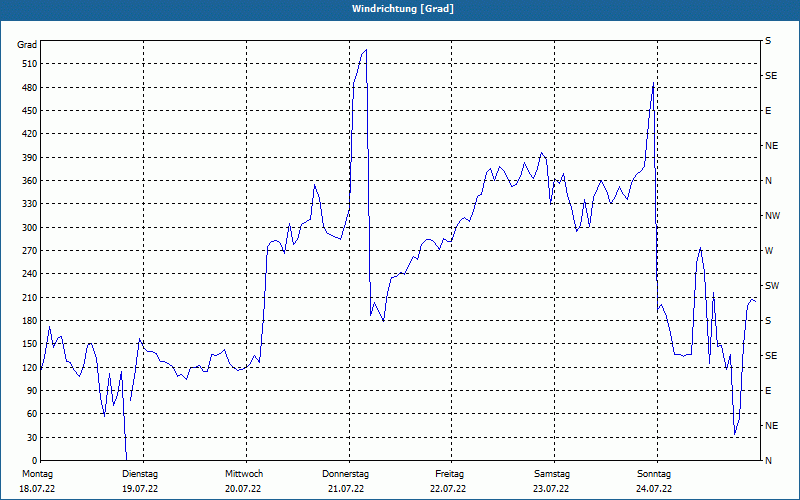The width and height of the screenshot is (800, 500).
Task: Select the date 24.07.22
Action: pos(654,489)
